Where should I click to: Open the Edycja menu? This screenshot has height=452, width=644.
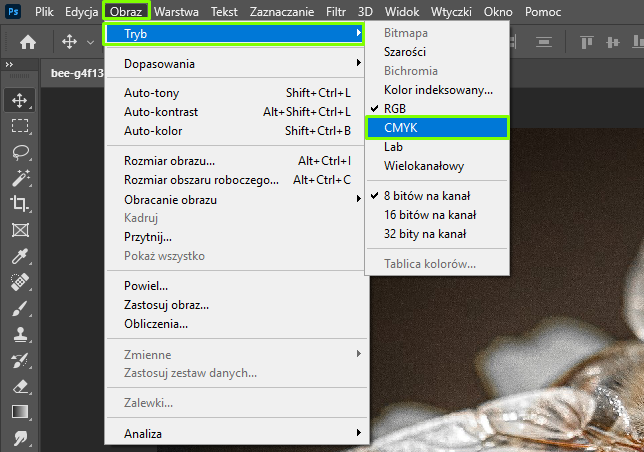point(81,12)
